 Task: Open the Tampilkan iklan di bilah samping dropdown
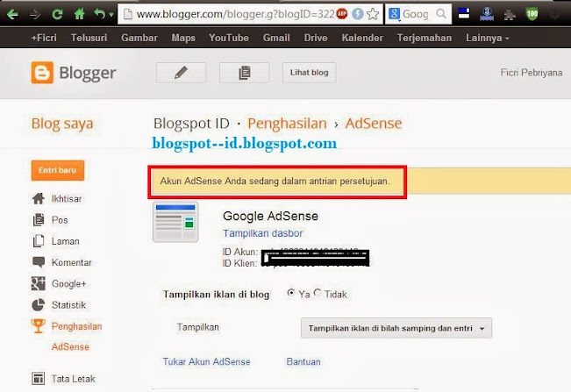(x=396, y=328)
